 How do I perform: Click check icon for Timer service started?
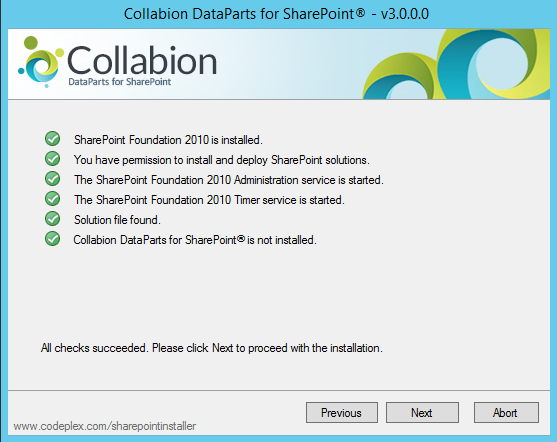(53, 199)
